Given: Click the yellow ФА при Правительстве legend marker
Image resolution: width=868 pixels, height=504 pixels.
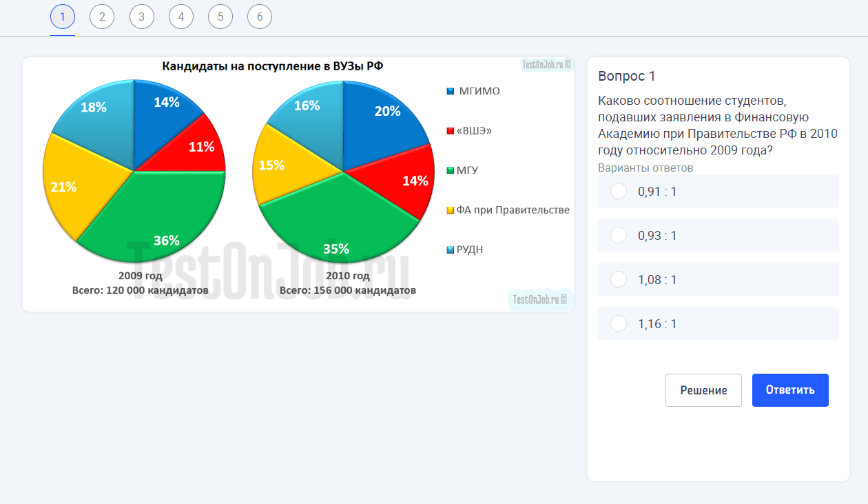Looking at the screenshot, I should click(451, 210).
